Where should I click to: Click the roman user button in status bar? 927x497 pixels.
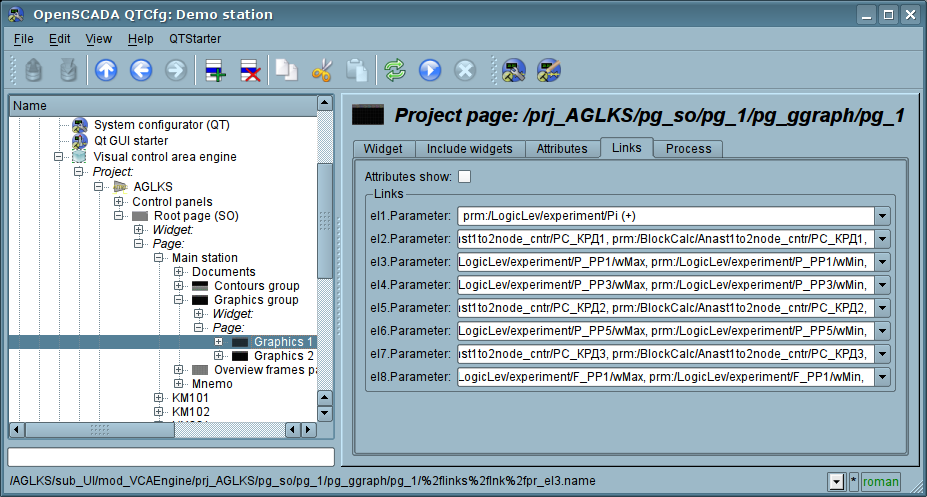881,482
